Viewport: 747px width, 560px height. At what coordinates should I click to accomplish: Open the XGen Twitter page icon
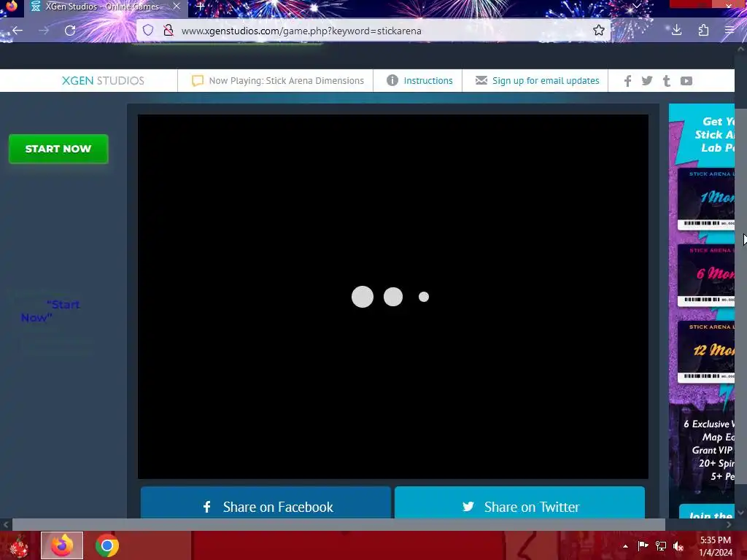pyautogui.click(x=647, y=80)
